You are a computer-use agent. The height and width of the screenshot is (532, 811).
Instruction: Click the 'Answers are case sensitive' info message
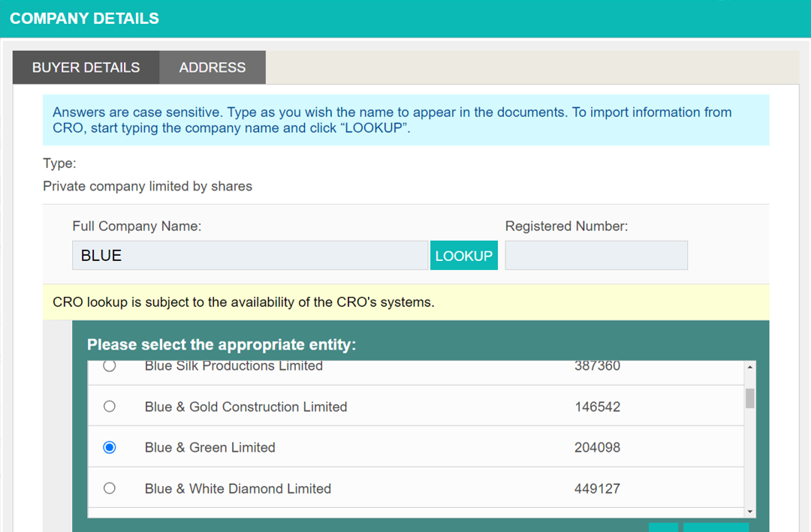click(406, 120)
